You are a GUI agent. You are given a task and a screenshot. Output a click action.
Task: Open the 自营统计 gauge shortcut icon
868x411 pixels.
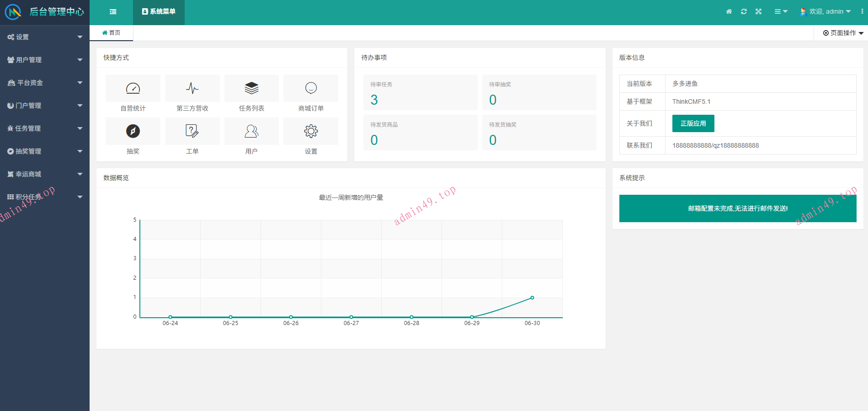coord(133,88)
